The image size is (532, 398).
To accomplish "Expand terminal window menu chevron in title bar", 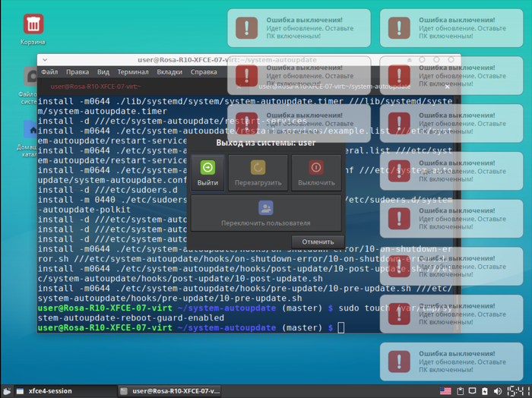I will tap(45, 59).
